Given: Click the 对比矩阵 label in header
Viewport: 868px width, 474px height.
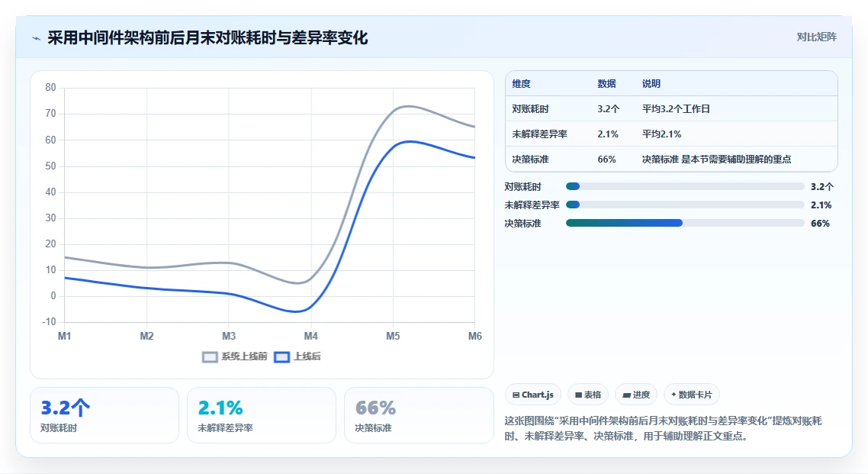Looking at the screenshot, I should pyautogui.click(x=817, y=37).
